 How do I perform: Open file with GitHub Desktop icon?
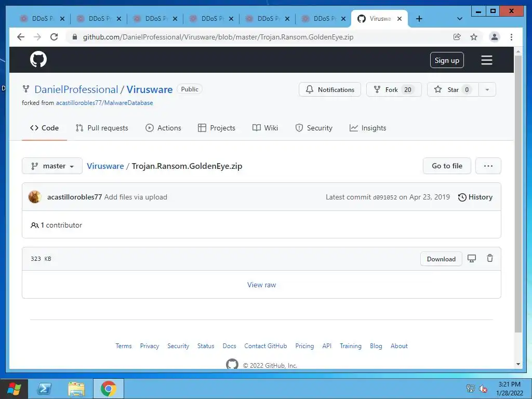point(472,259)
